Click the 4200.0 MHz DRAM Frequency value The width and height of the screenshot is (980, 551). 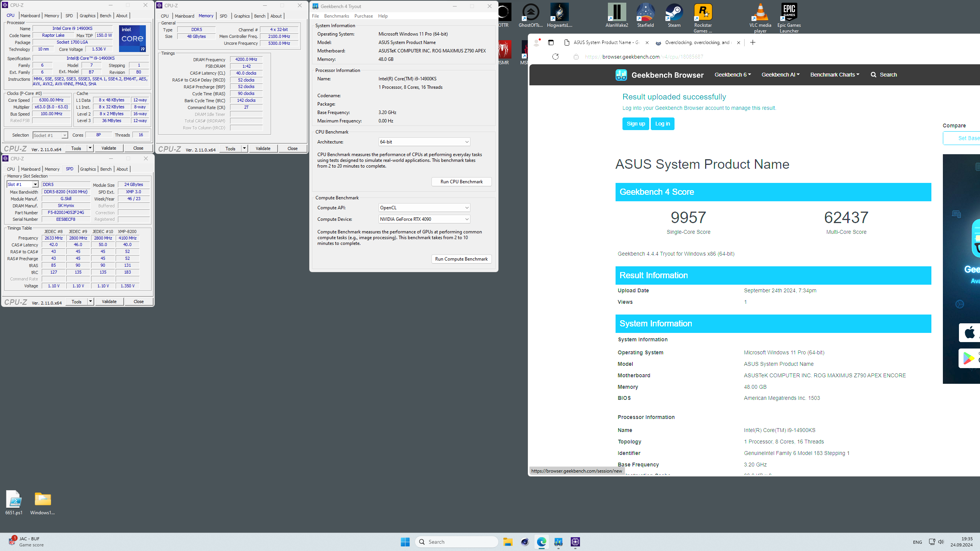point(246,59)
